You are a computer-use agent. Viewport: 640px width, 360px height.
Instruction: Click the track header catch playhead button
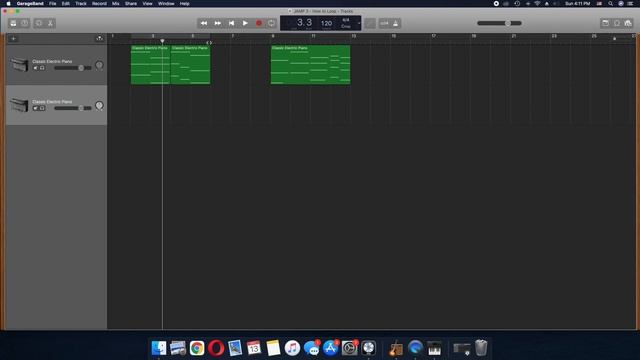tap(99, 38)
